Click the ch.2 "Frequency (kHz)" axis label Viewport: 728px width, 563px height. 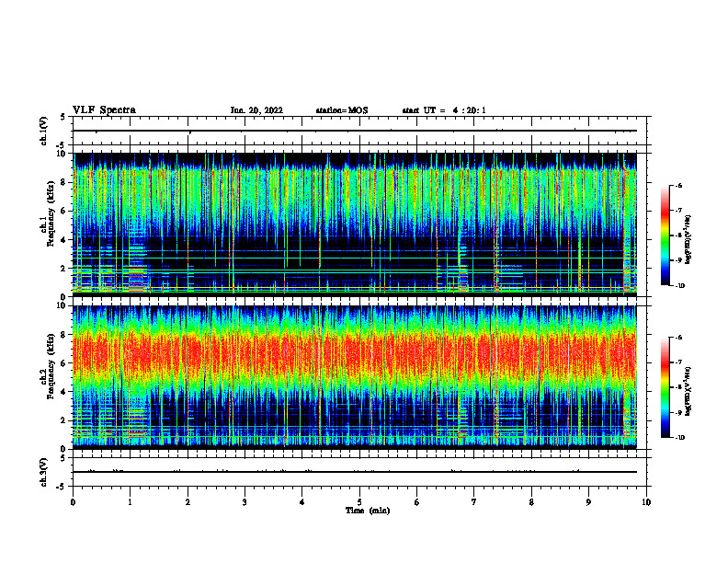click(51, 366)
